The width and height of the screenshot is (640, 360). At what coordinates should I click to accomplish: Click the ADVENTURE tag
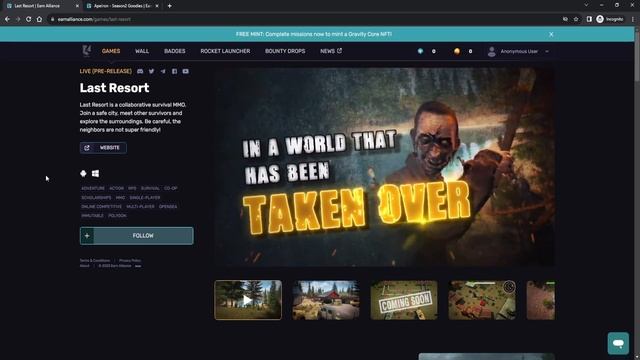pyautogui.click(x=93, y=189)
